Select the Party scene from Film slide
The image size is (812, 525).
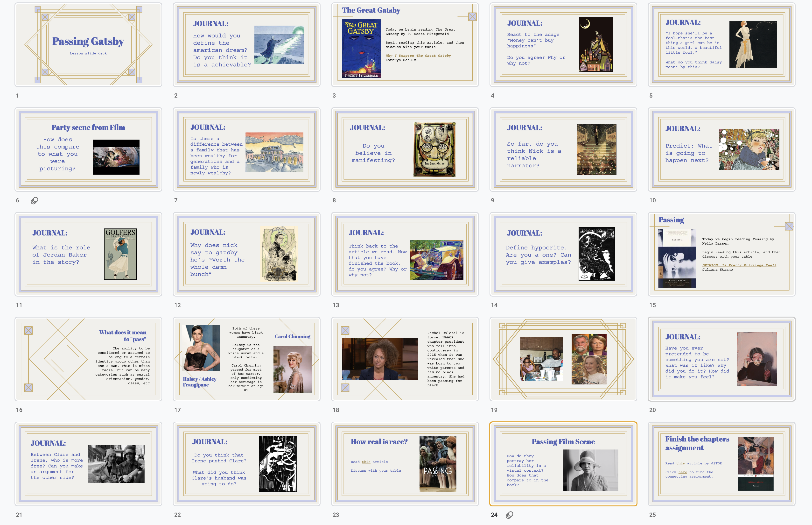[x=88, y=149]
